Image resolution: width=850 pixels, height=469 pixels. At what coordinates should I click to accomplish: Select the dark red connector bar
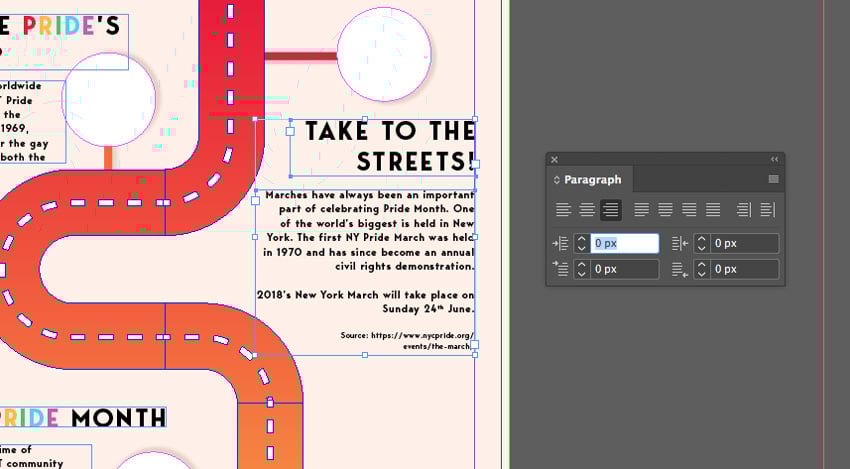tap(301, 56)
